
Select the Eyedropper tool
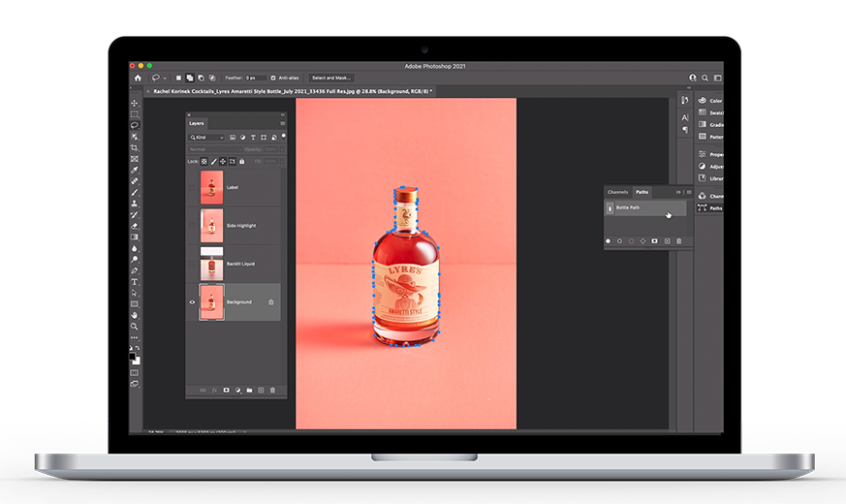coord(135,170)
